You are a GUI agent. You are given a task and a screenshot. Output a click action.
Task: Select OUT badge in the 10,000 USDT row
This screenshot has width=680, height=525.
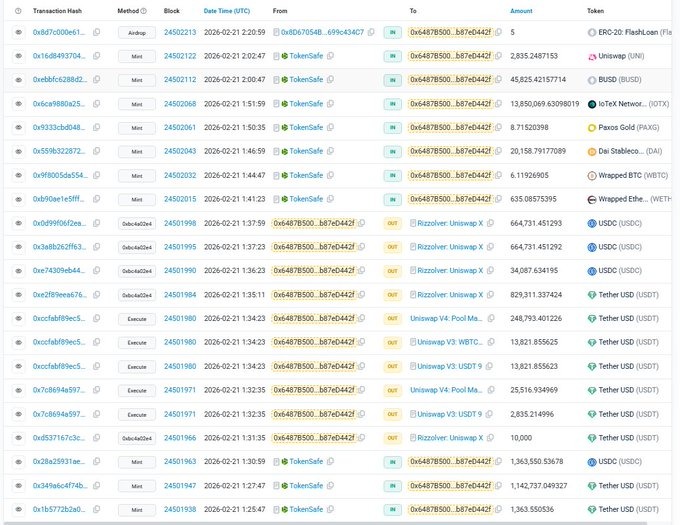click(x=392, y=438)
